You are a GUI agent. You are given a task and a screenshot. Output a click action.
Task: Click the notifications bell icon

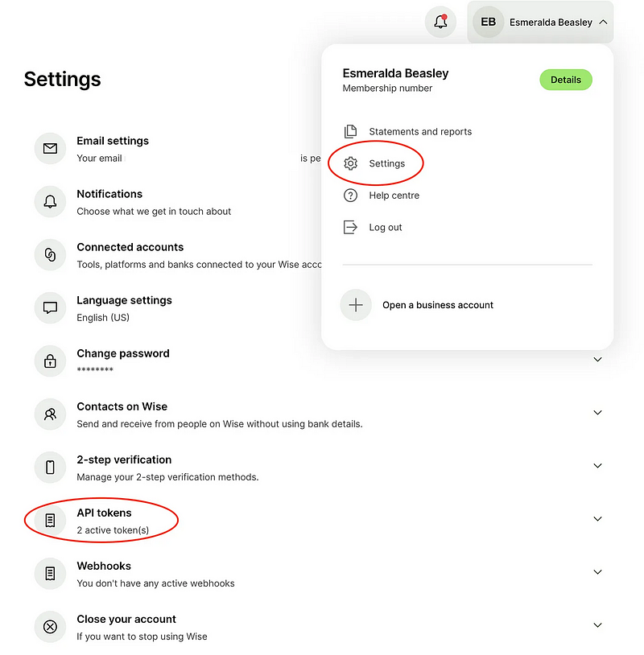point(440,23)
